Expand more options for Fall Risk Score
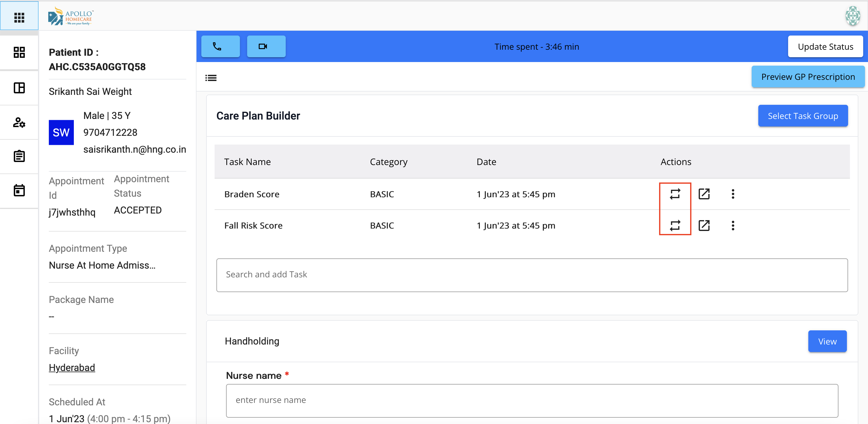The height and width of the screenshot is (424, 868). point(733,225)
